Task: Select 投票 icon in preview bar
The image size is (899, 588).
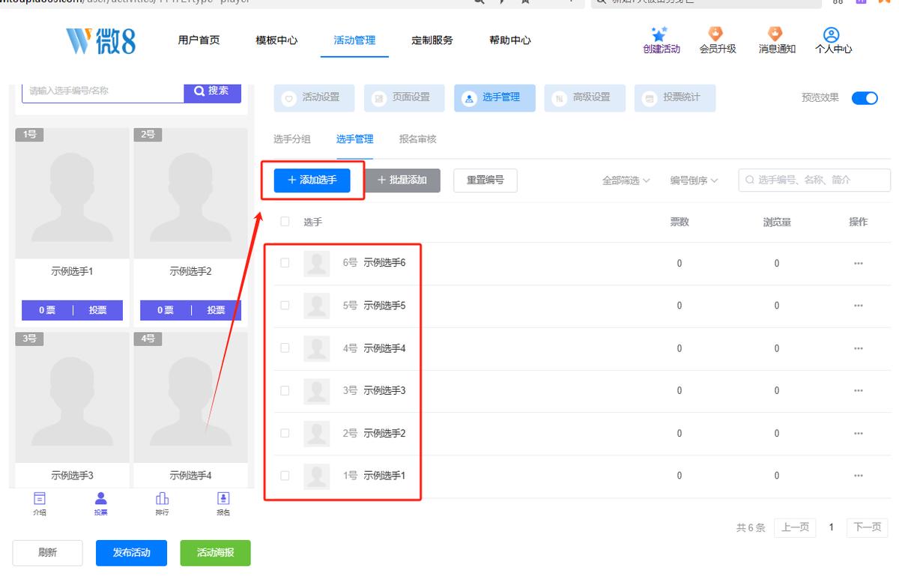Action: coord(101,499)
